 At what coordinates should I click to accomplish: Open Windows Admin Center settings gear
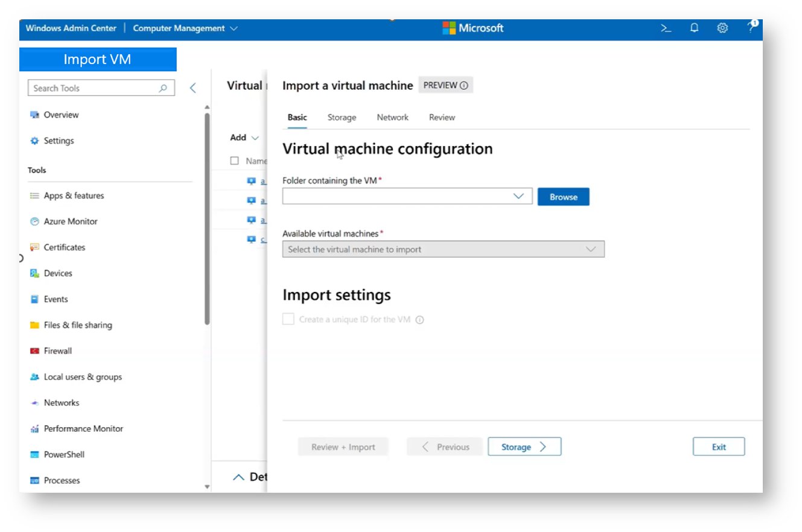[722, 28]
